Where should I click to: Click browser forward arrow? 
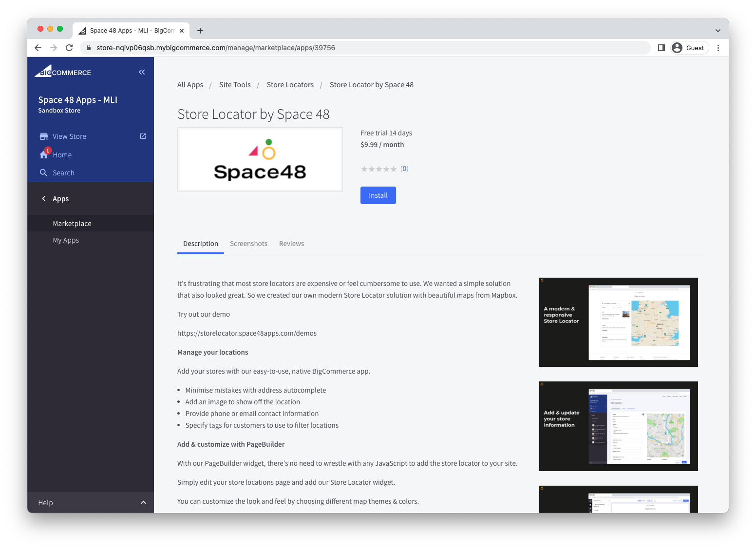click(54, 48)
